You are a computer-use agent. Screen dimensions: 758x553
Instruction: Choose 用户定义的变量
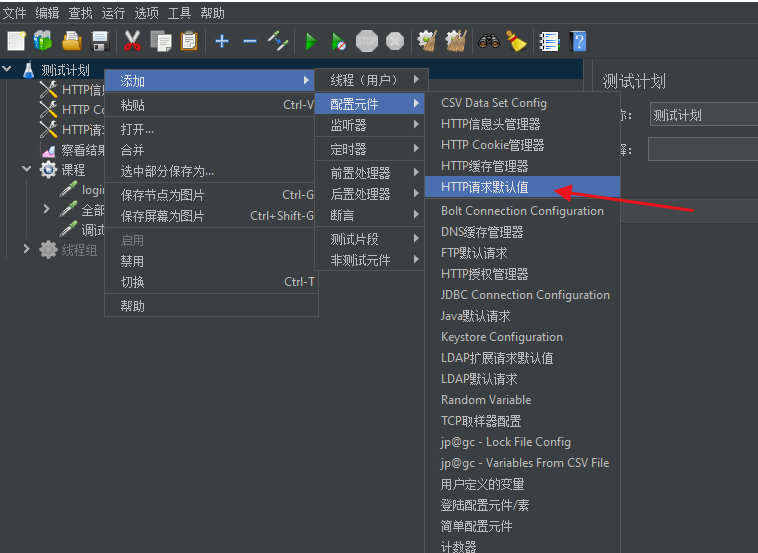[522, 484]
